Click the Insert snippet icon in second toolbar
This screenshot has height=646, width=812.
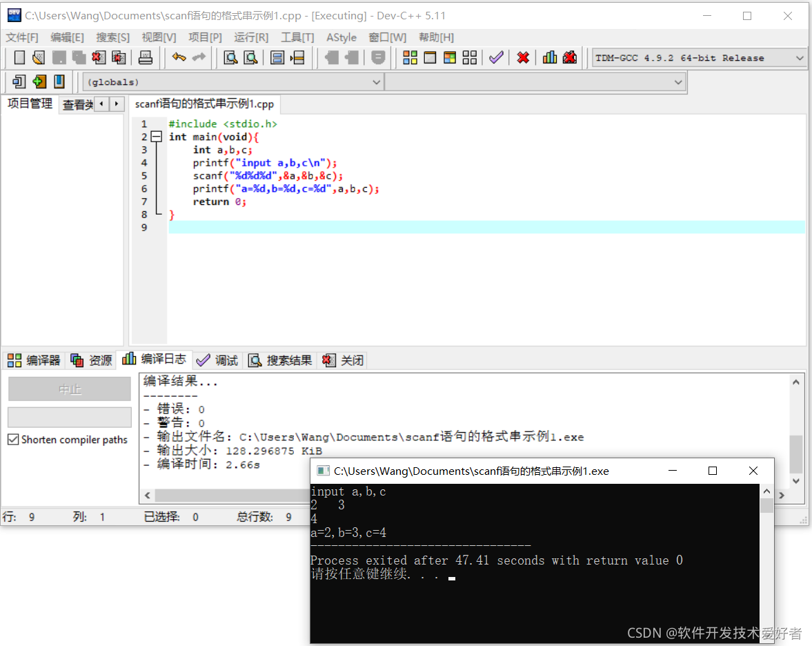[x=19, y=81]
